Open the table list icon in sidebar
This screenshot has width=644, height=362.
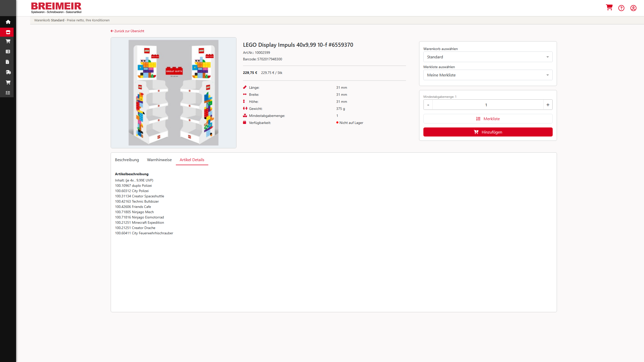[8, 52]
